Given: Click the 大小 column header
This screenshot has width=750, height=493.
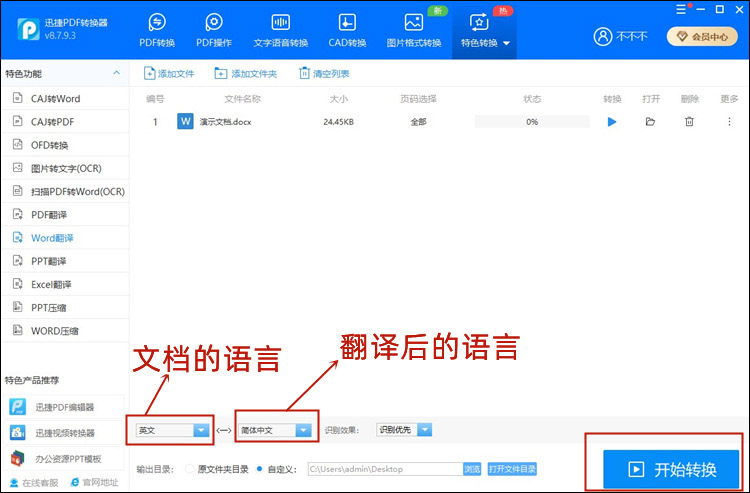Looking at the screenshot, I should tap(339, 99).
